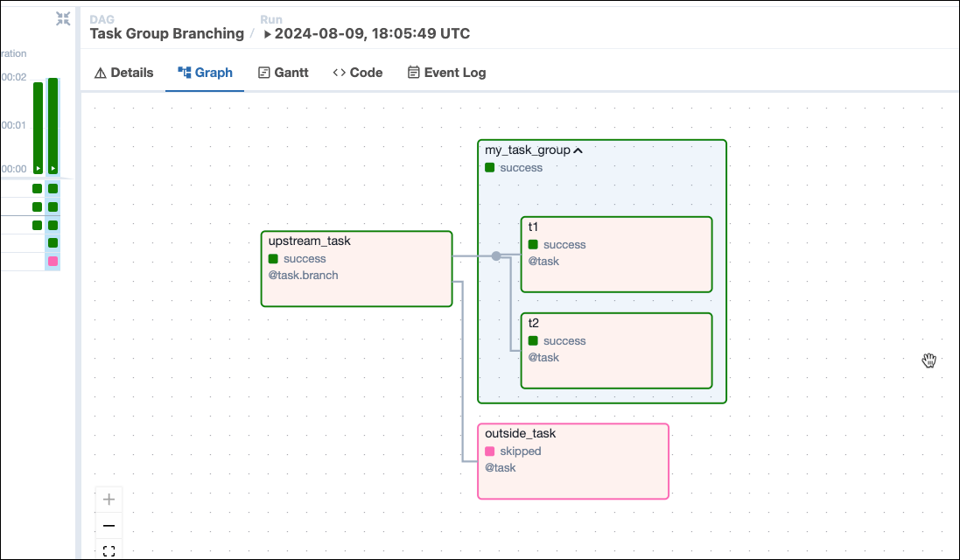960x560 pixels.
Task: Select the t2 task node in the graph
Action: [616, 350]
